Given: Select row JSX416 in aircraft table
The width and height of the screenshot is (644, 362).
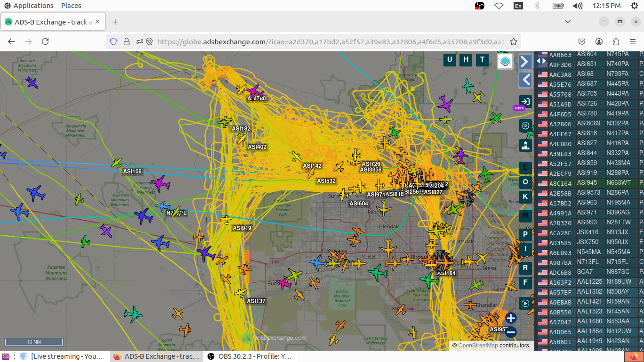Looking at the screenshot, I should point(590,232).
